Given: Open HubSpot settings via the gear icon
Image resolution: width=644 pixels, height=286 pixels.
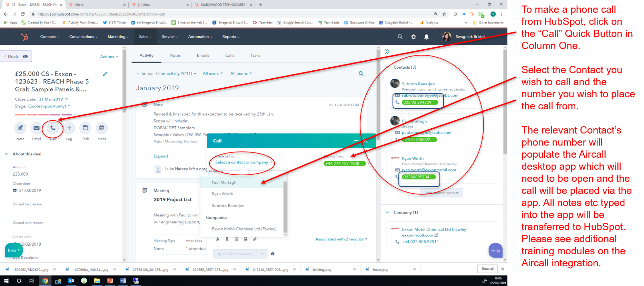Looking at the screenshot, I should (x=414, y=37).
